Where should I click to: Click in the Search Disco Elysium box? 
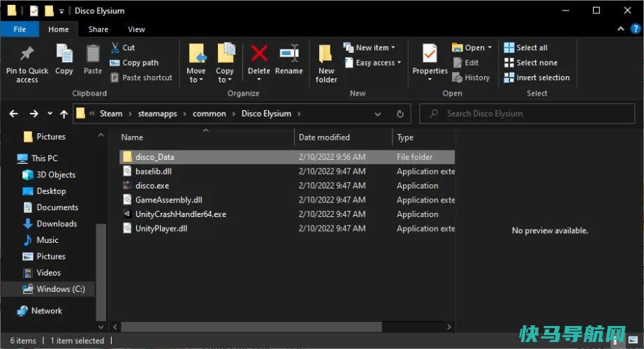[x=527, y=114]
